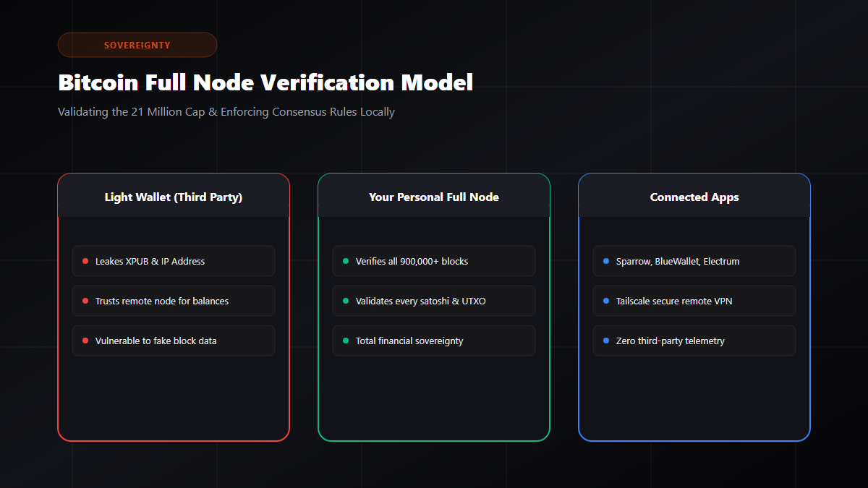
Task: Click the blue bullet beside Tailscale secure remote VPN
Action: click(606, 301)
